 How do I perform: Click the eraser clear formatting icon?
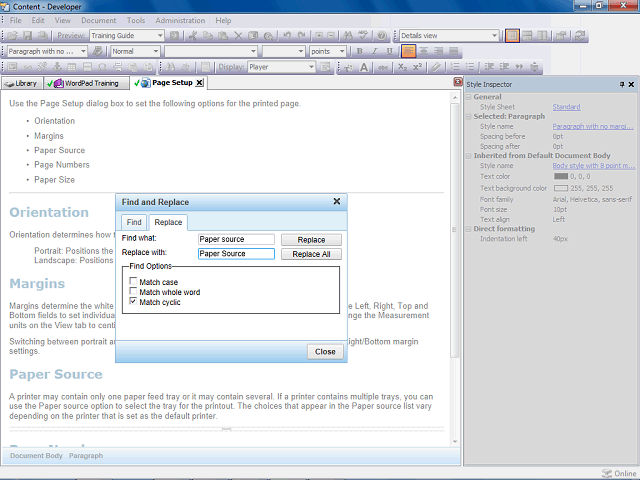(436, 67)
